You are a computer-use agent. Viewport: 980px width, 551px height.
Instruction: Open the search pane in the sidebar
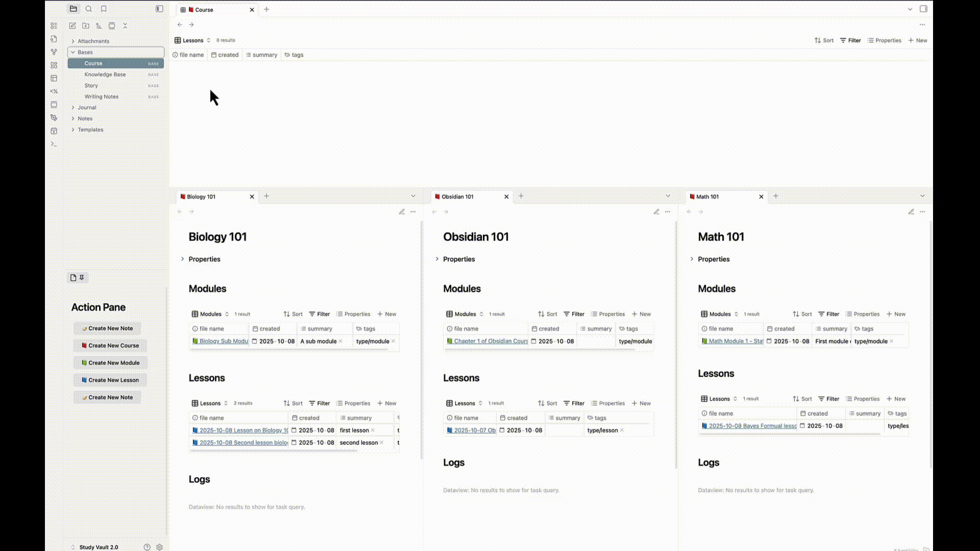[89, 9]
